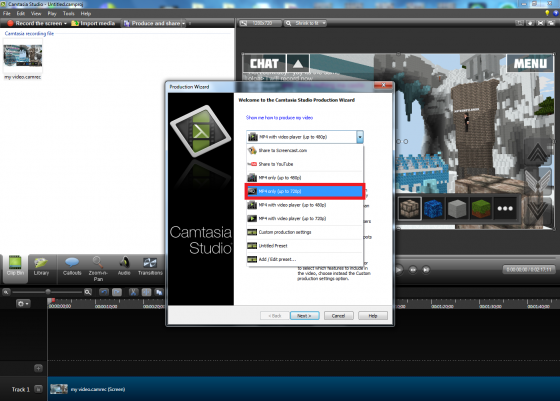Click the Copy icon on timeline toolbar

159,292
